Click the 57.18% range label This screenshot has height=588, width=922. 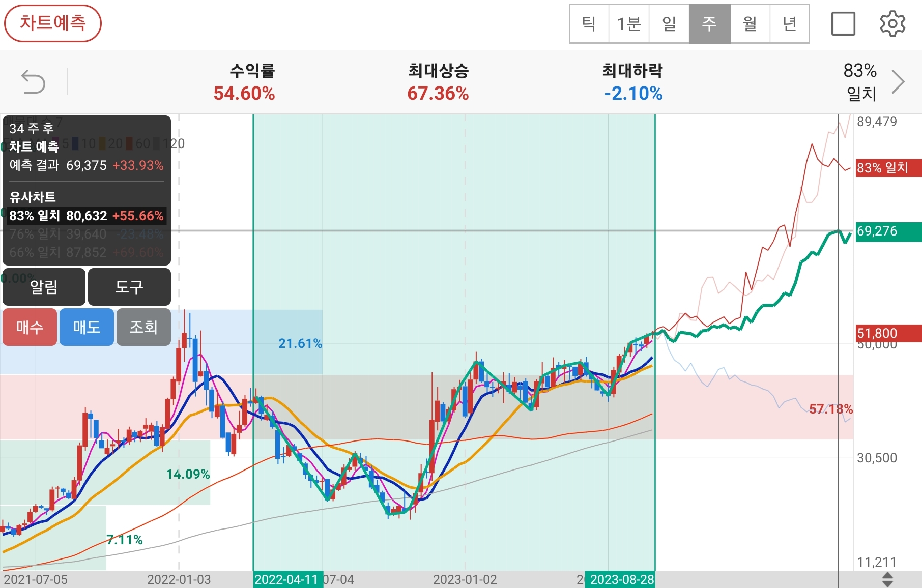(x=831, y=409)
